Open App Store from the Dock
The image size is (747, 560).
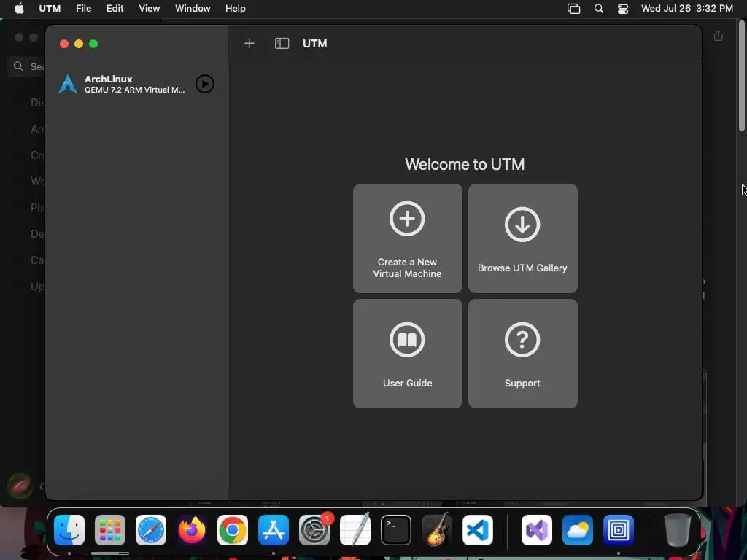click(274, 530)
